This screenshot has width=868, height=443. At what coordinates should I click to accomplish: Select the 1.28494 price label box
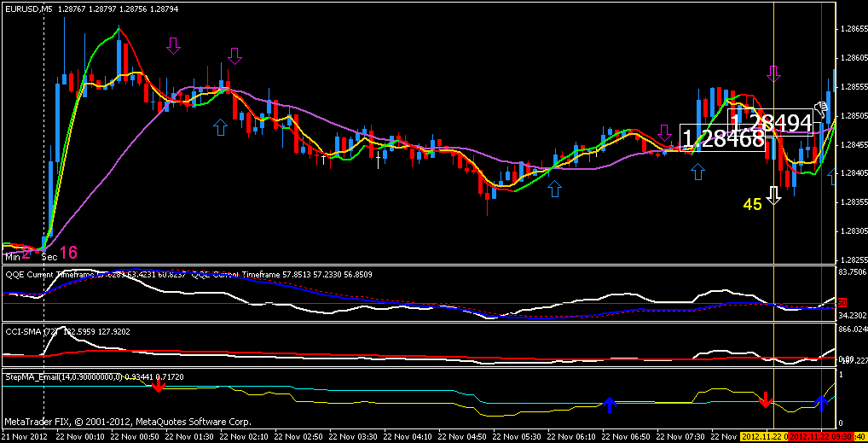pyautogui.click(x=771, y=122)
